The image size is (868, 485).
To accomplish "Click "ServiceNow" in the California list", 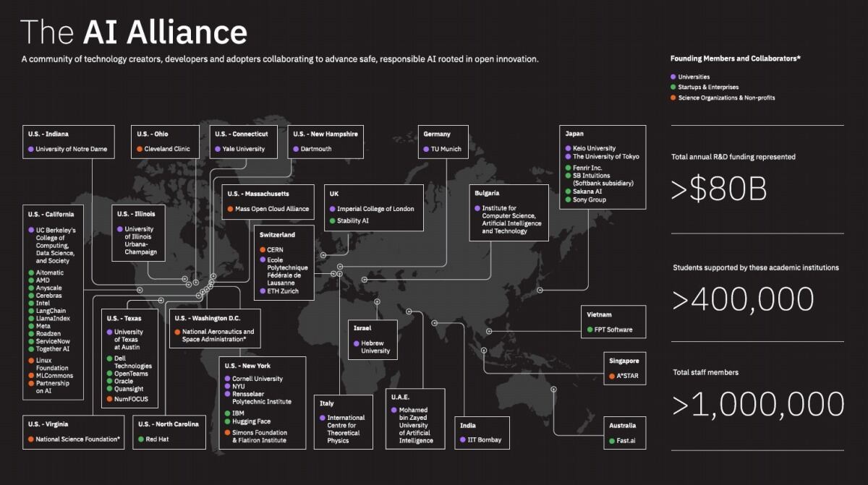I will tap(54, 341).
